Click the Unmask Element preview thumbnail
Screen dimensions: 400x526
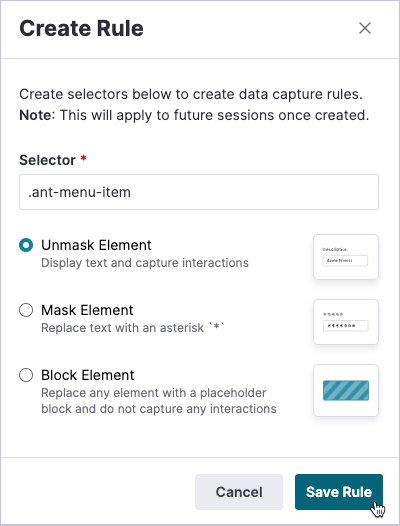(346, 257)
